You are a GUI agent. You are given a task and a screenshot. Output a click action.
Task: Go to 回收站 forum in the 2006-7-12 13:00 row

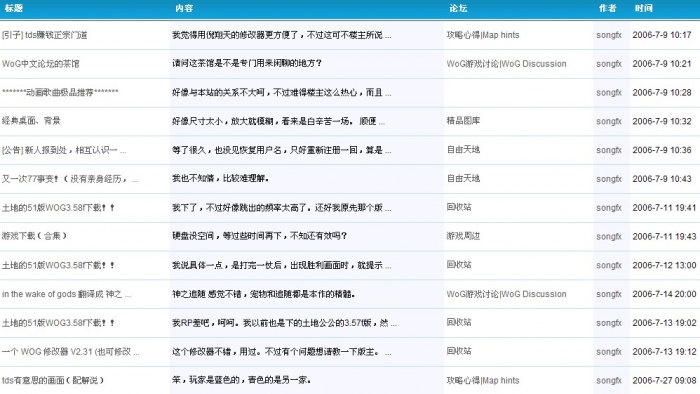459,265
